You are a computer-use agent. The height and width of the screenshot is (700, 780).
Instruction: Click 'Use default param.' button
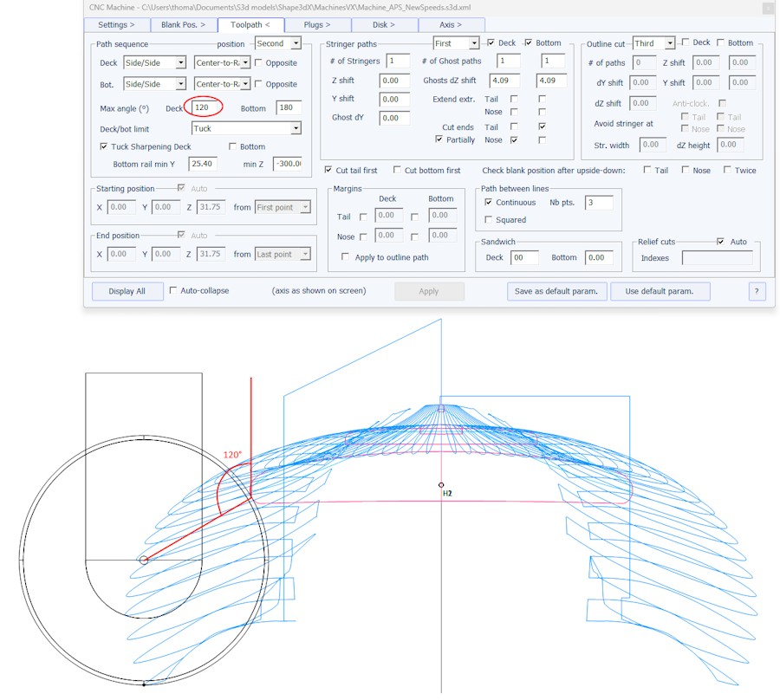[660, 291]
